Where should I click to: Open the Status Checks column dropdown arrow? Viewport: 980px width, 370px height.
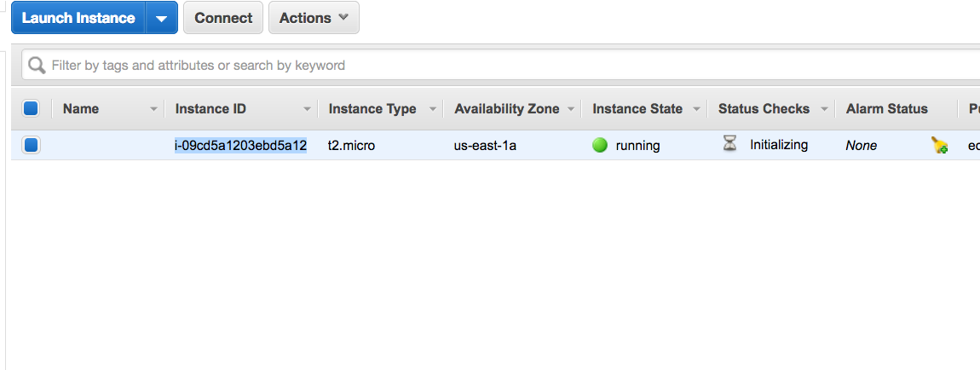click(824, 109)
